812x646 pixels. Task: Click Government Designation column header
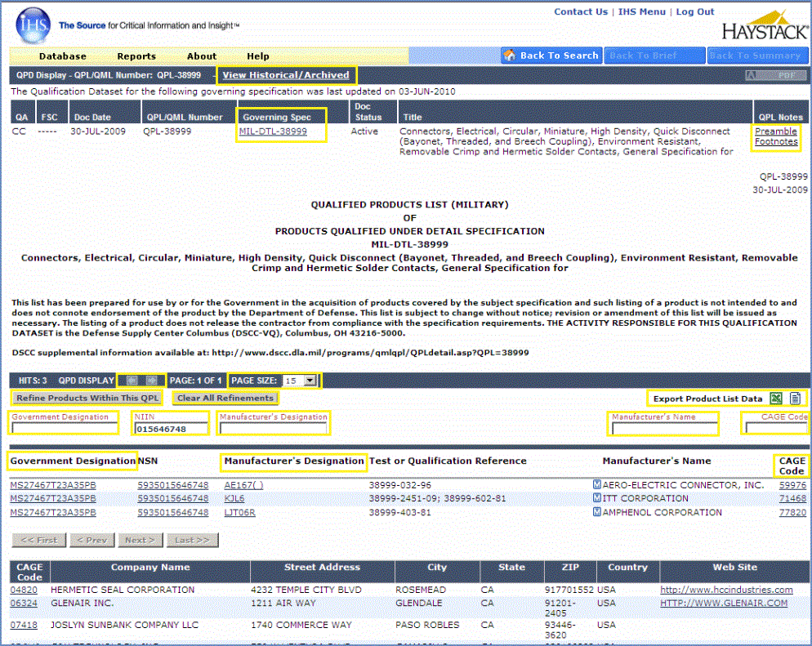(x=73, y=461)
